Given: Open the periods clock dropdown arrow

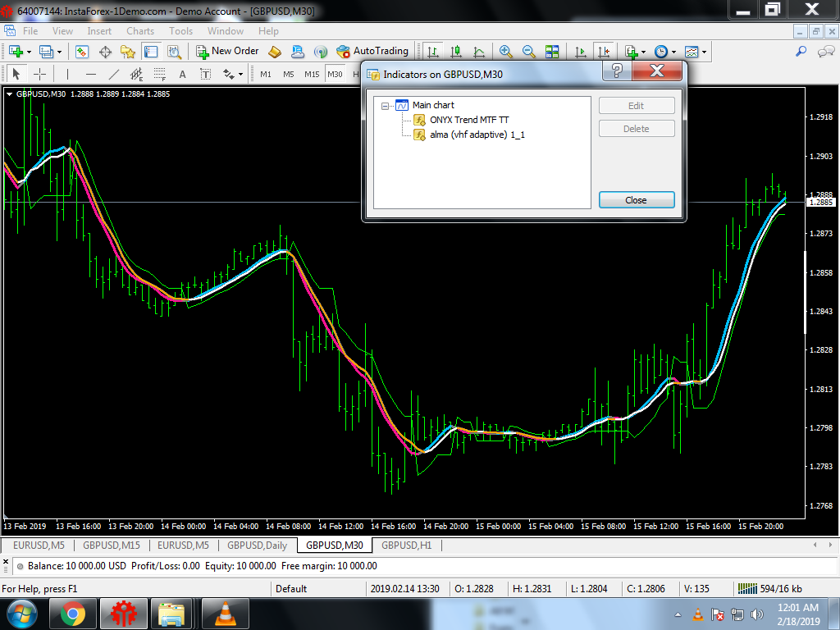Looking at the screenshot, I should tap(674, 52).
